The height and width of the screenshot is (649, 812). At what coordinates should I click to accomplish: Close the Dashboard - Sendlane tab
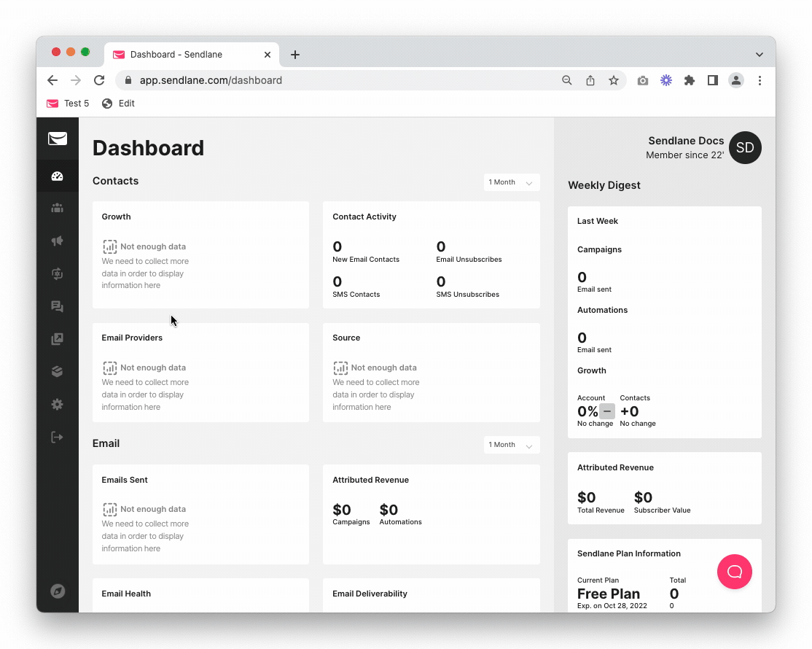tap(268, 55)
